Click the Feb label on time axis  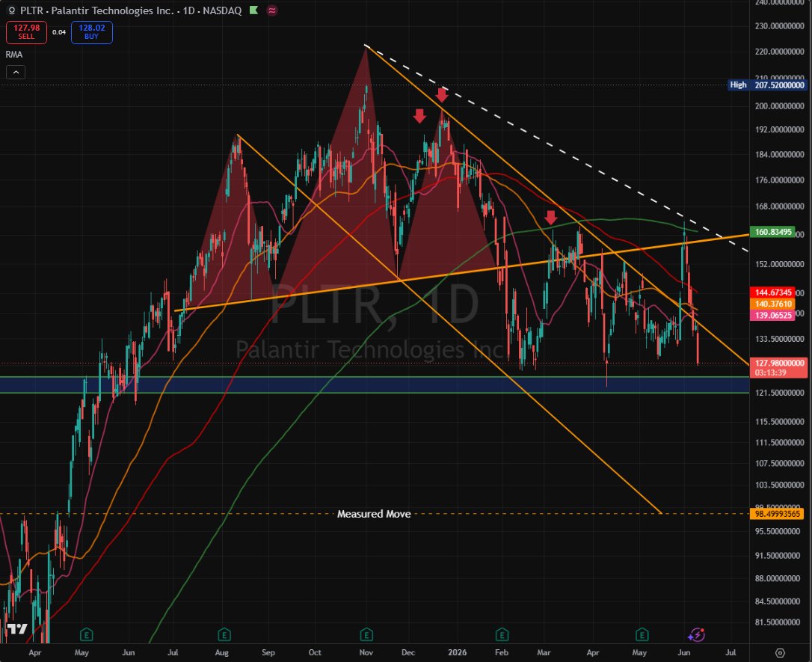pyautogui.click(x=501, y=653)
